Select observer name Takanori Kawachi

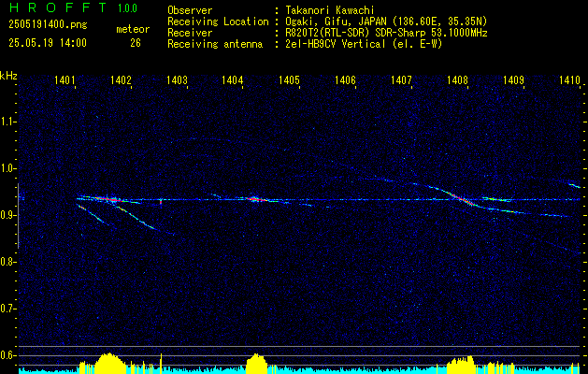pyautogui.click(x=328, y=10)
